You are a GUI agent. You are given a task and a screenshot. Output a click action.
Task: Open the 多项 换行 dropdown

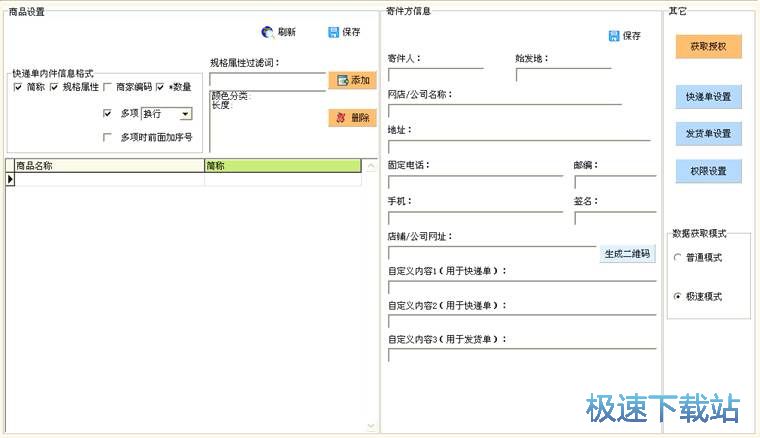pyautogui.click(x=185, y=113)
